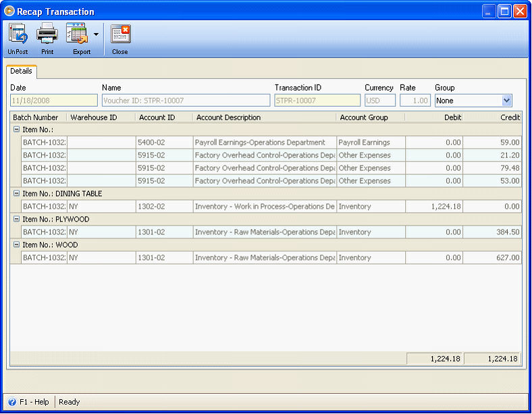Open the Group dropdown set to None
This screenshot has width=532, height=414.
[x=507, y=101]
